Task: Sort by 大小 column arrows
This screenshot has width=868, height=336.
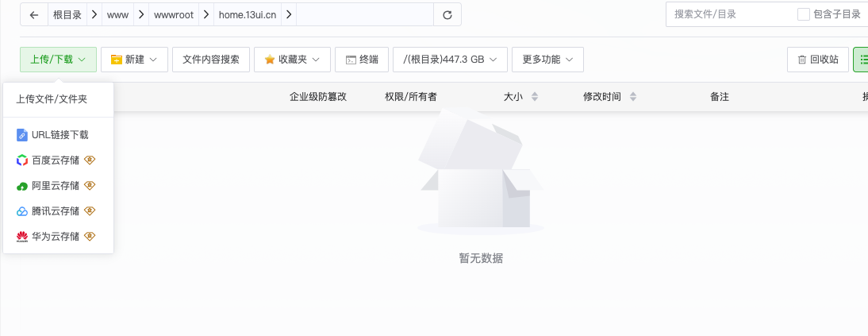Action: (534, 97)
